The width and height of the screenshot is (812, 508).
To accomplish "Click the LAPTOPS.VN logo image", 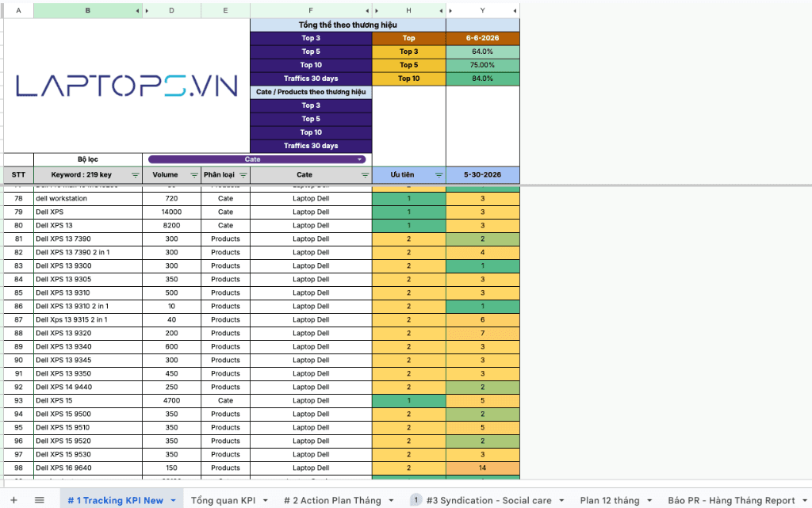I will point(127,86).
